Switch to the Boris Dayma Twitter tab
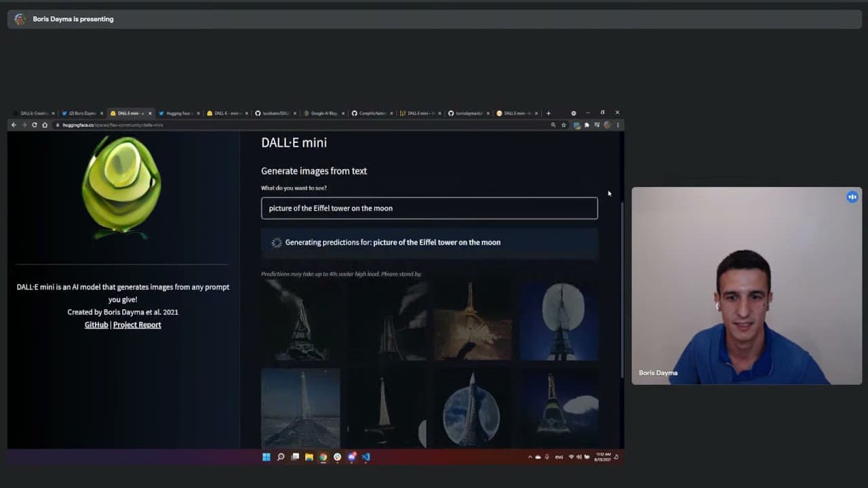Viewport: 868px width, 488px height. (x=82, y=113)
